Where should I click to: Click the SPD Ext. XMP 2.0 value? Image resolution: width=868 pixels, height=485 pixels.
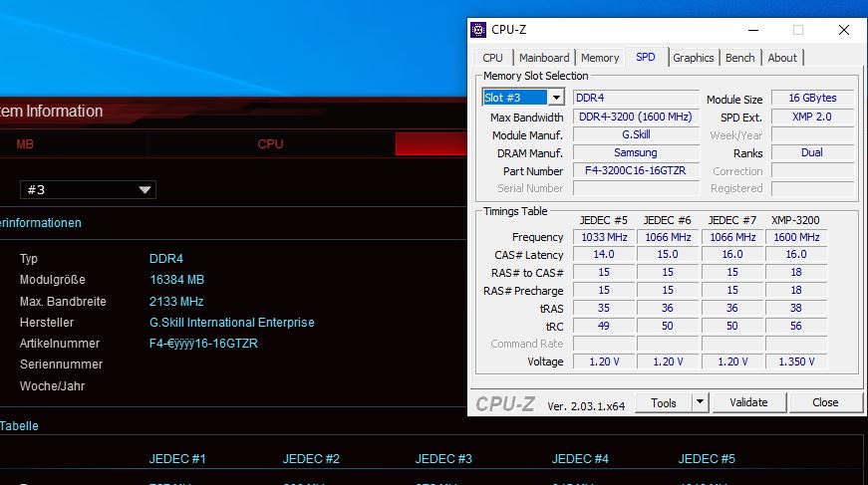point(812,117)
